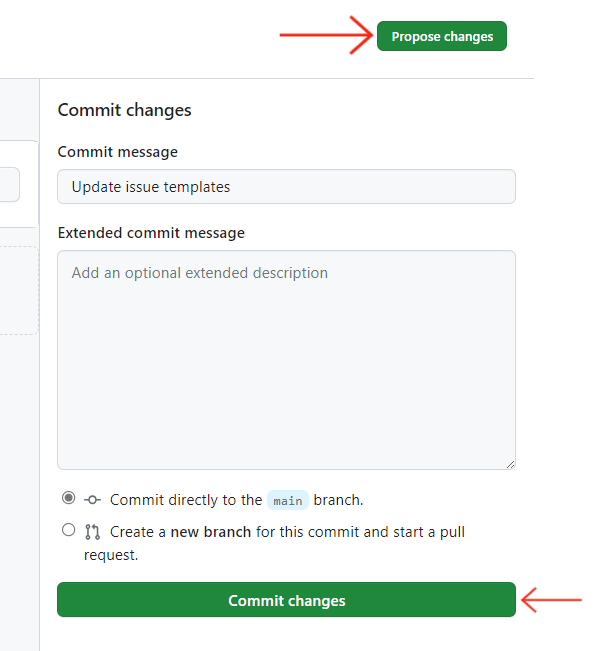594x651 pixels.
Task: Click the new branch bold text
Action: (x=211, y=532)
